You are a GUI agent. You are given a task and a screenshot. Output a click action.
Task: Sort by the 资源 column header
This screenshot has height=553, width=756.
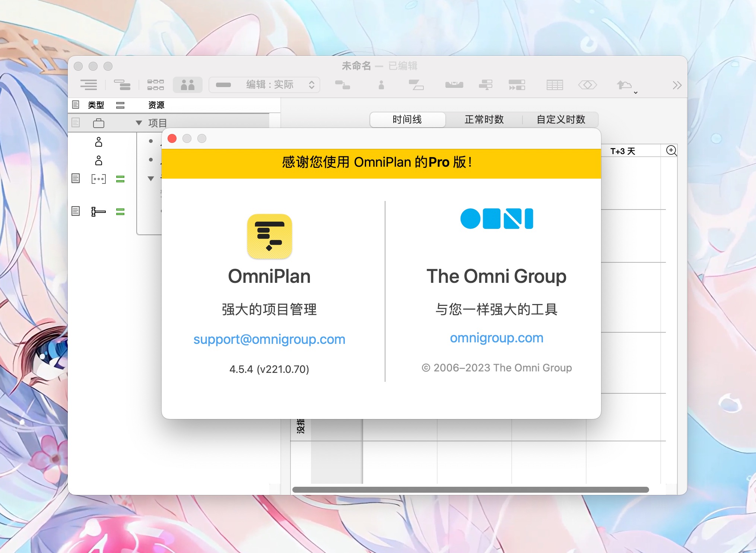[156, 105]
